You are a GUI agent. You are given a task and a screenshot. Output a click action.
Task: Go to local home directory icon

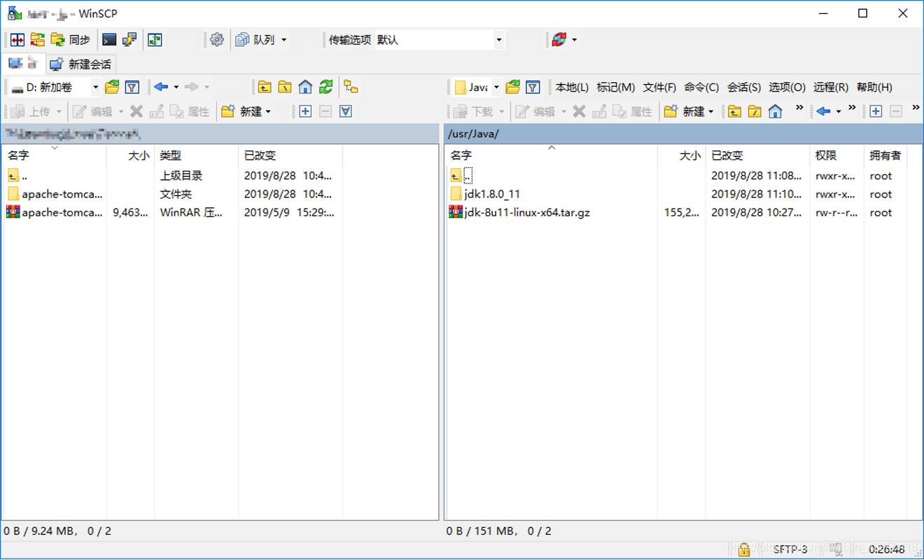point(305,87)
